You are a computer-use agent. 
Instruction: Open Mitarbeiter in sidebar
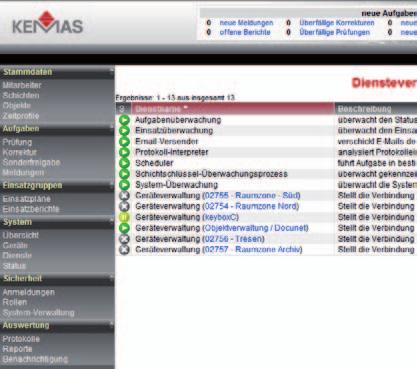click(x=22, y=85)
